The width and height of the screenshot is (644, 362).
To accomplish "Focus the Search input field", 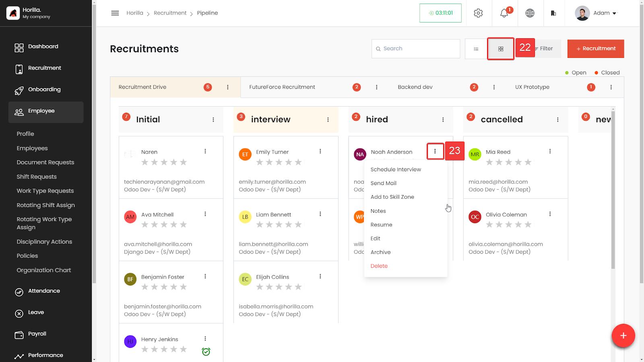I will [x=416, y=49].
